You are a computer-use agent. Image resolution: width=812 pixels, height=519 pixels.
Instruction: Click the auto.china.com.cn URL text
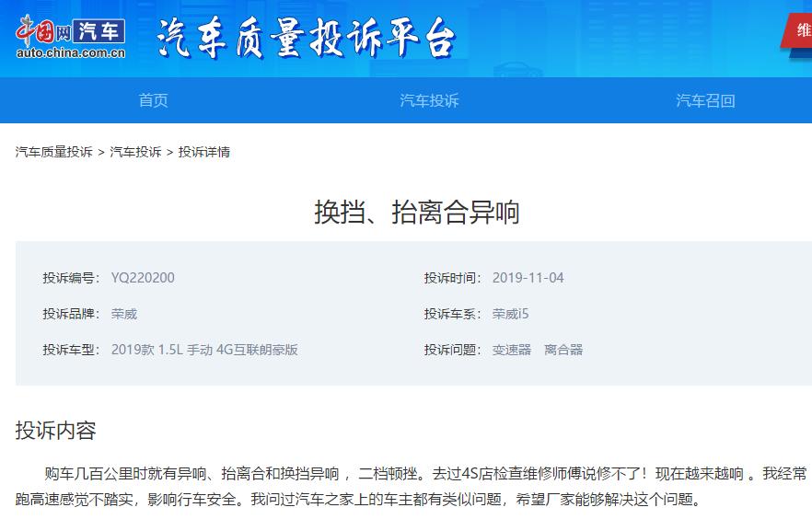(70, 53)
